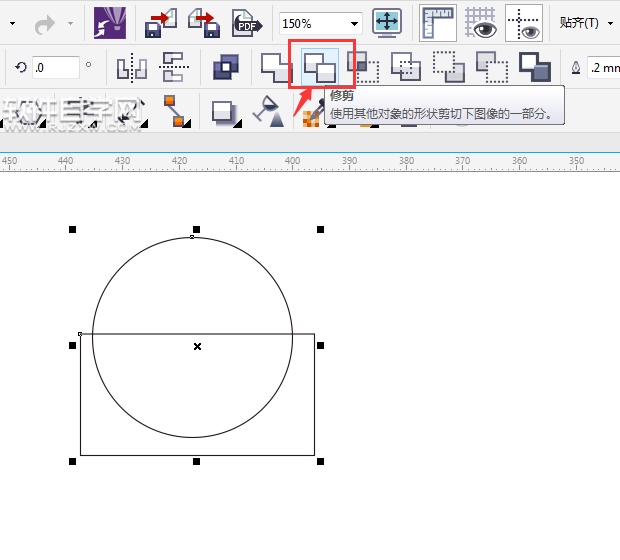Mirror the selection horizontally
620x560 pixels.
point(131,68)
